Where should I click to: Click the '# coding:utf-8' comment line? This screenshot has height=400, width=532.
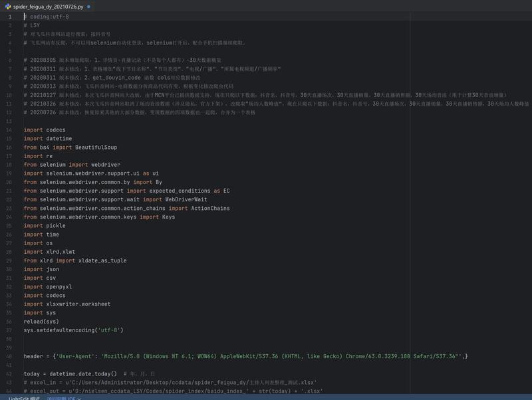tap(46, 17)
